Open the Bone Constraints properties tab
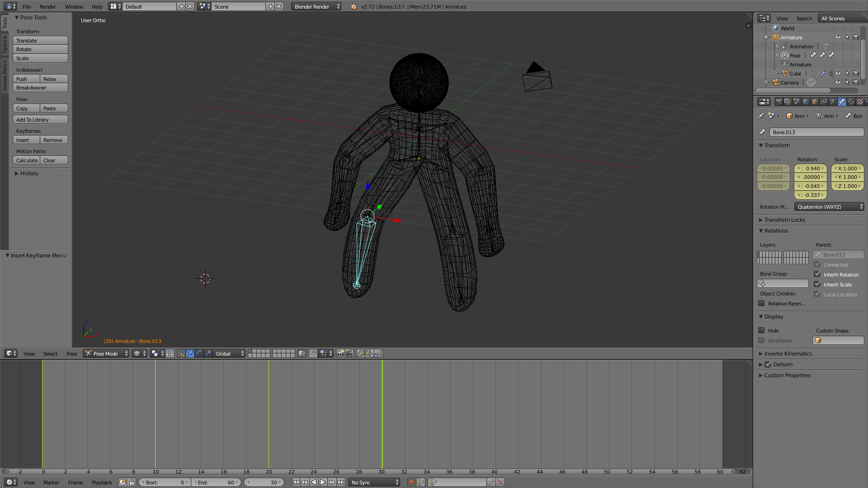Image resolution: width=868 pixels, height=488 pixels. click(851, 102)
